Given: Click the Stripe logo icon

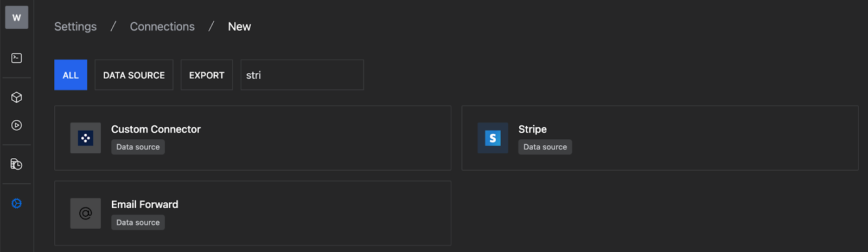Looking at the screenshot, I should (493, 138).
